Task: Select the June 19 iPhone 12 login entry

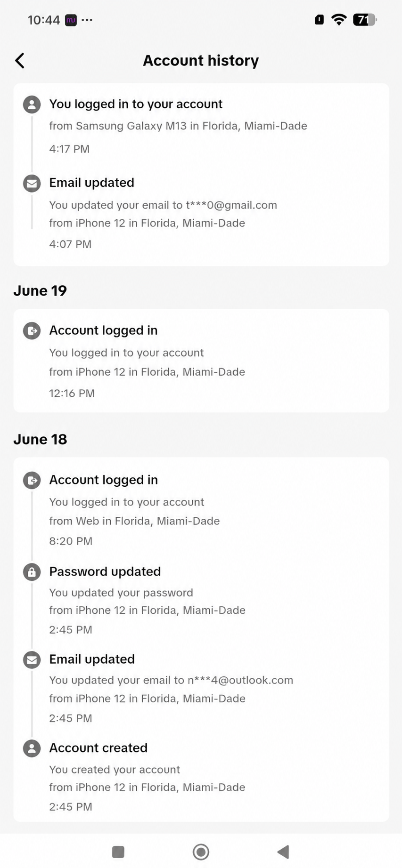Action: tap(201, 361)
